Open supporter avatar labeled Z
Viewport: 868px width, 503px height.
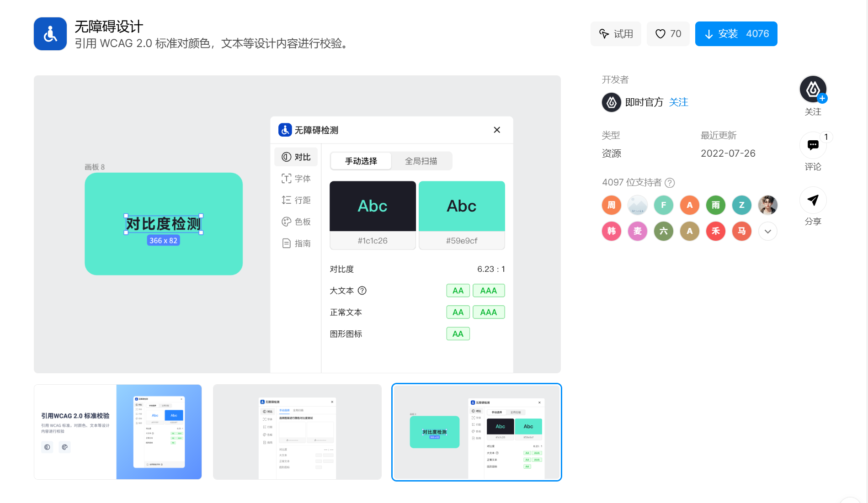tap(742, 205)
